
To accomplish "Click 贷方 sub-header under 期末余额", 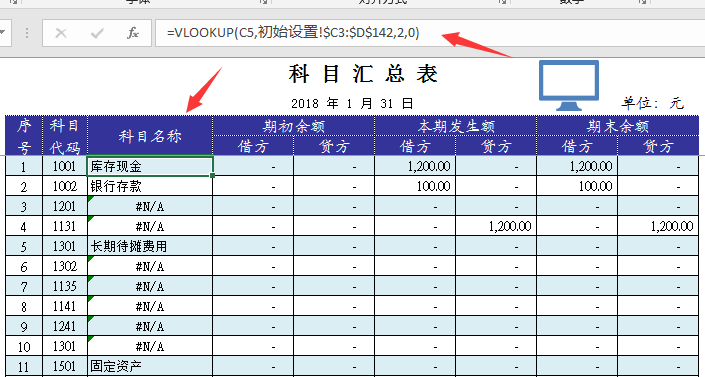I will tap(658, 146).
